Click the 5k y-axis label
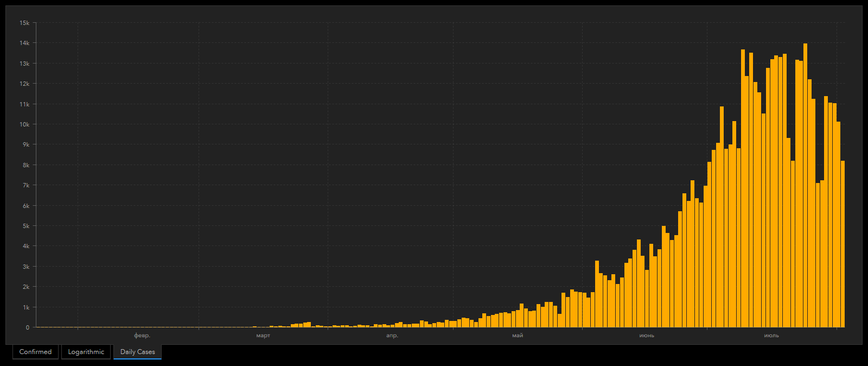 pos(25,226)
